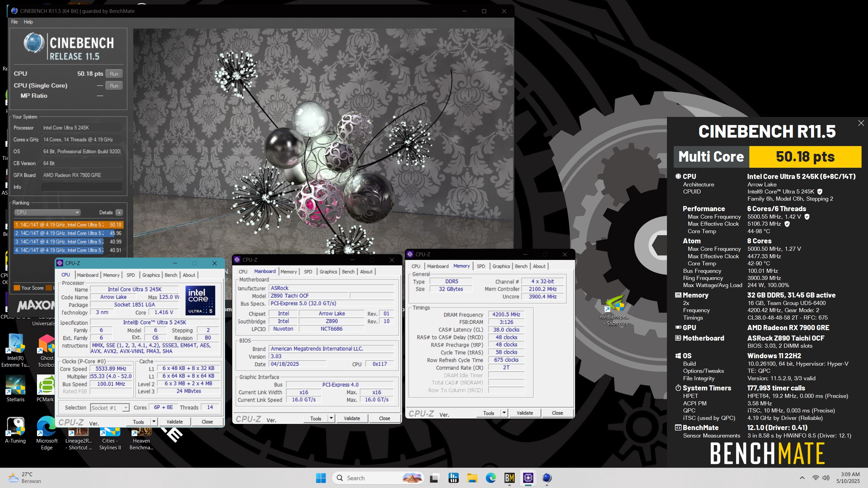This screenshot has height=488, width=868.
Task: Open Wi-Fi network status icon
Action: point(815,478)
